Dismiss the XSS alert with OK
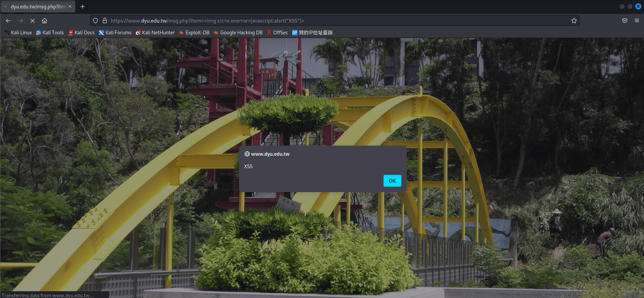This screenshot has width=644, height=298. coord(392,181)
